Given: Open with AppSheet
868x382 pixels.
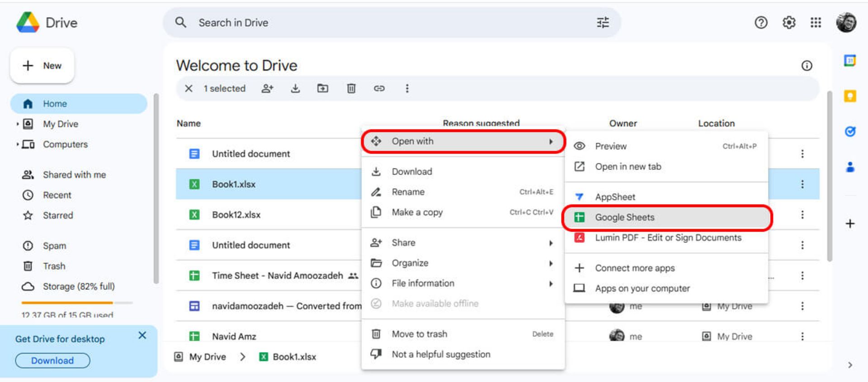Looking at the screenshot, I should [667, 197].
